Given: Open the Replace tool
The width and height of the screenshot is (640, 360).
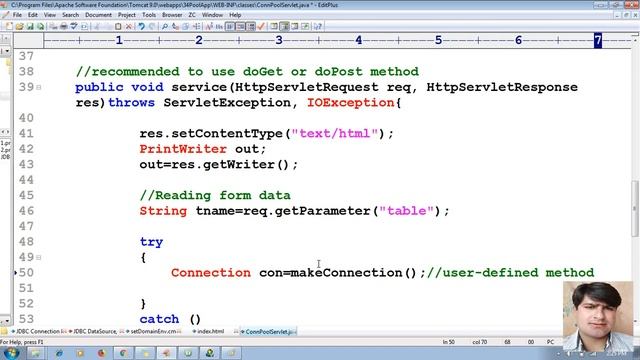Looking at the screenshot, I should point(175,26).
